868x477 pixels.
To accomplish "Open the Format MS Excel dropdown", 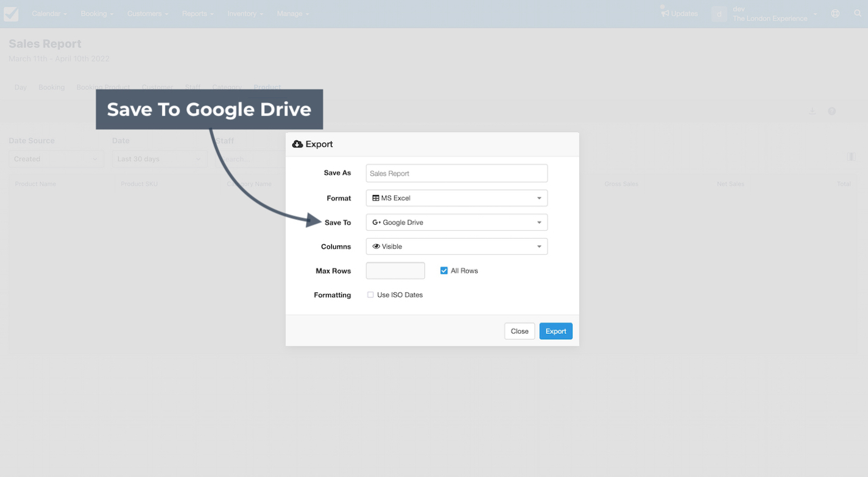I will point(457,198).
